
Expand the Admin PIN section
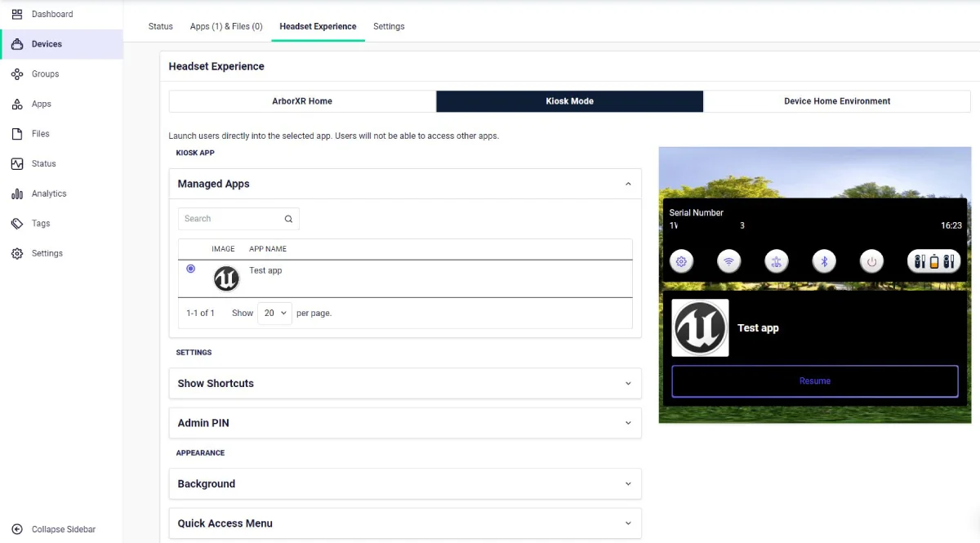[x=628, y=423]
